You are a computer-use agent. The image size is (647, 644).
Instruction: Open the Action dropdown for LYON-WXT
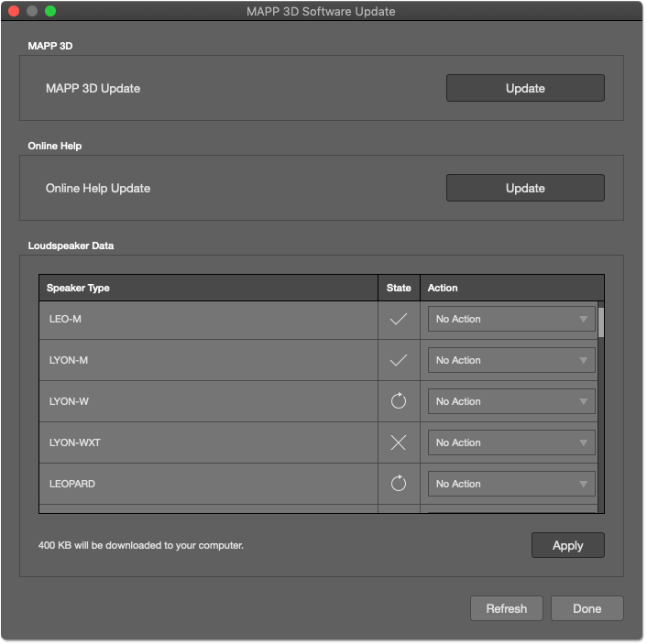coord(511,442)
